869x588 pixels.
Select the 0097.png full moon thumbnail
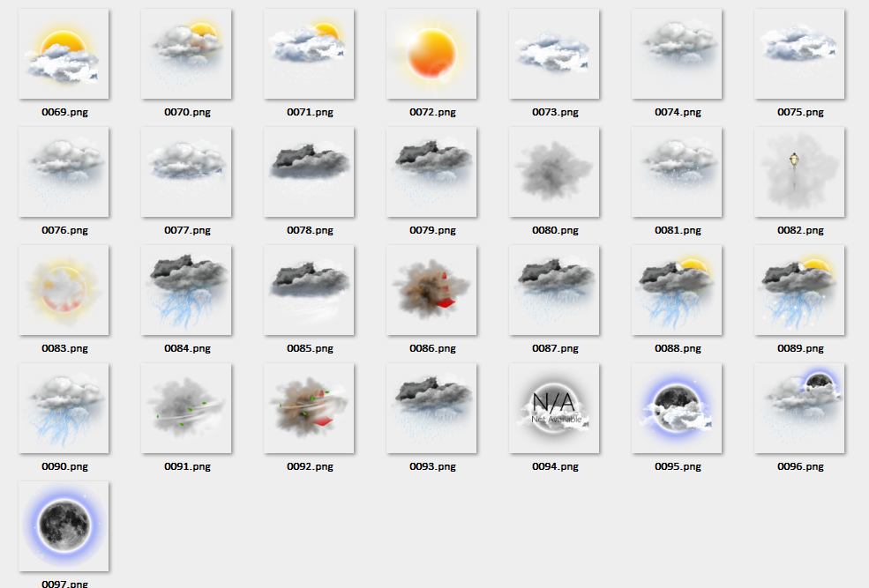point(64,526)
